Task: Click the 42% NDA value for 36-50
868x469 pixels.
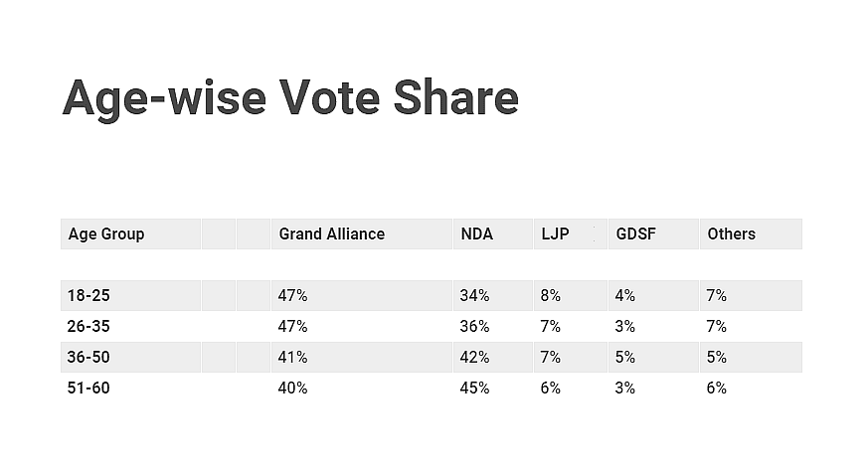Action: 474,357
